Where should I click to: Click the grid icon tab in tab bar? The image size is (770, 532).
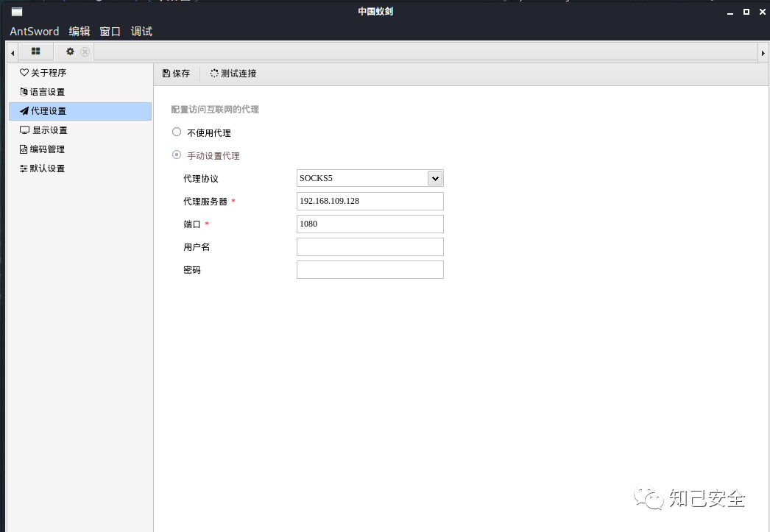point(35,52)
